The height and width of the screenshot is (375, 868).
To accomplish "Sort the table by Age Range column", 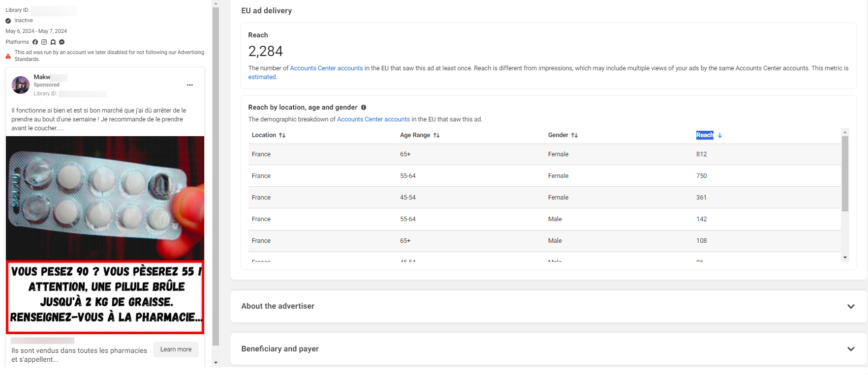I will coord(436,135).
